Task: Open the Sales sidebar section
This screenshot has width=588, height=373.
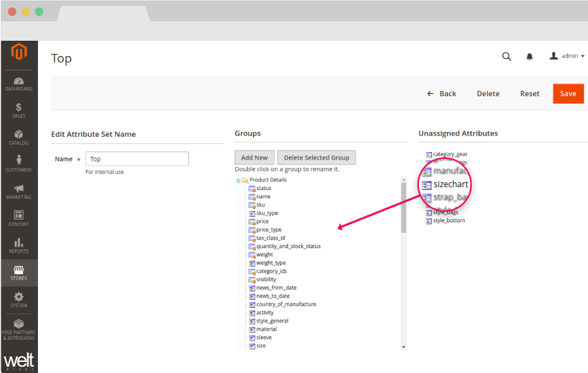Action: click(19, 110)
